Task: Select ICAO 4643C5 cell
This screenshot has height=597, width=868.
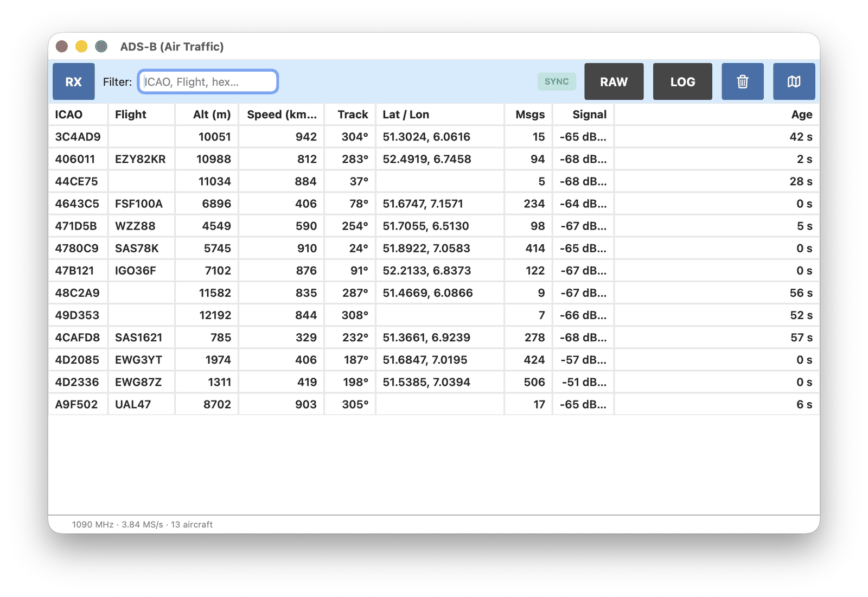Action: (78, 204)
